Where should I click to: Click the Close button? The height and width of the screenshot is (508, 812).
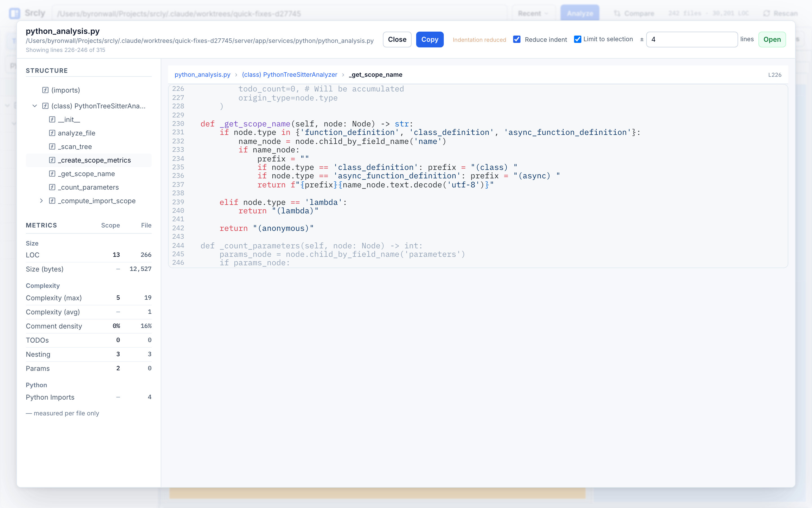pos(397,39)
